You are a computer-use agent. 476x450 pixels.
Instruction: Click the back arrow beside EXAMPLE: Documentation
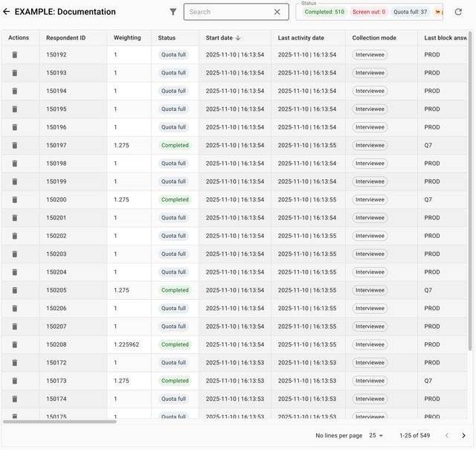tap(7, 12)
